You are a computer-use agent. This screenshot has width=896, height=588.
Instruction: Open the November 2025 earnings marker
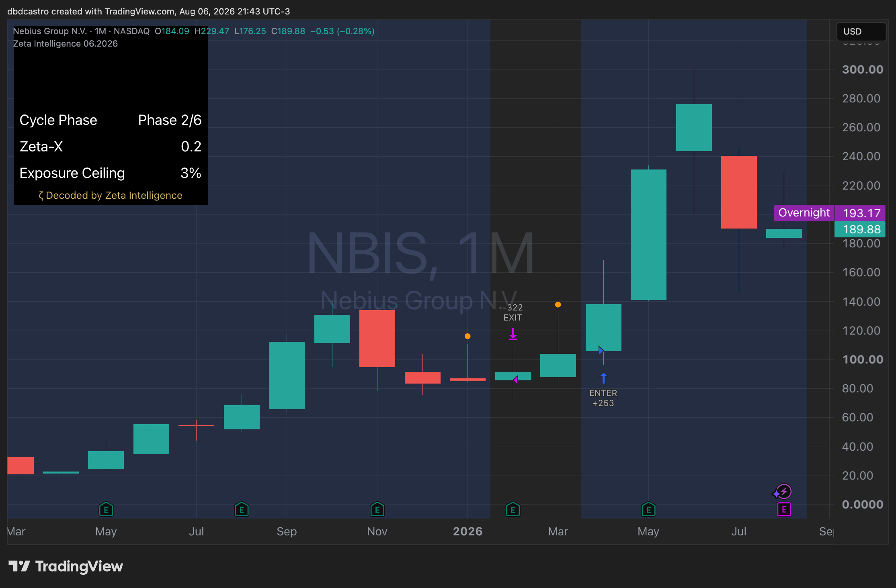(x=377, y=510)
